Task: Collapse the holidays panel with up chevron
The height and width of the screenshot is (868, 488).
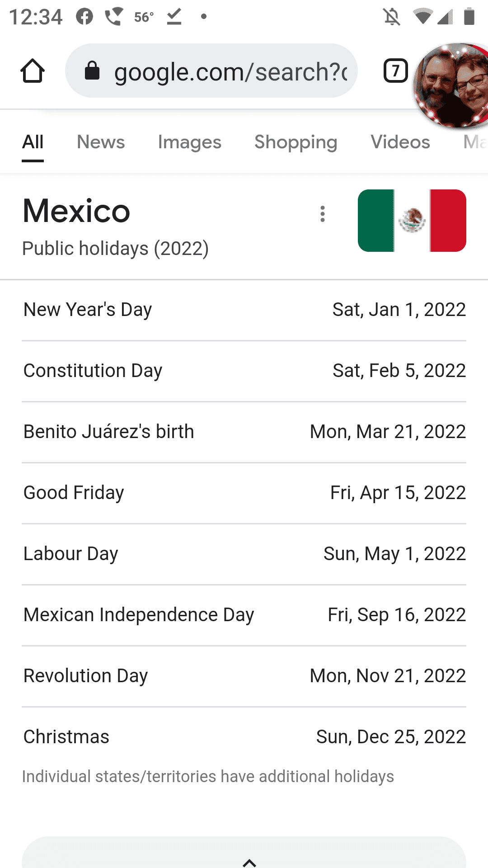Action: tap(249, 862)
